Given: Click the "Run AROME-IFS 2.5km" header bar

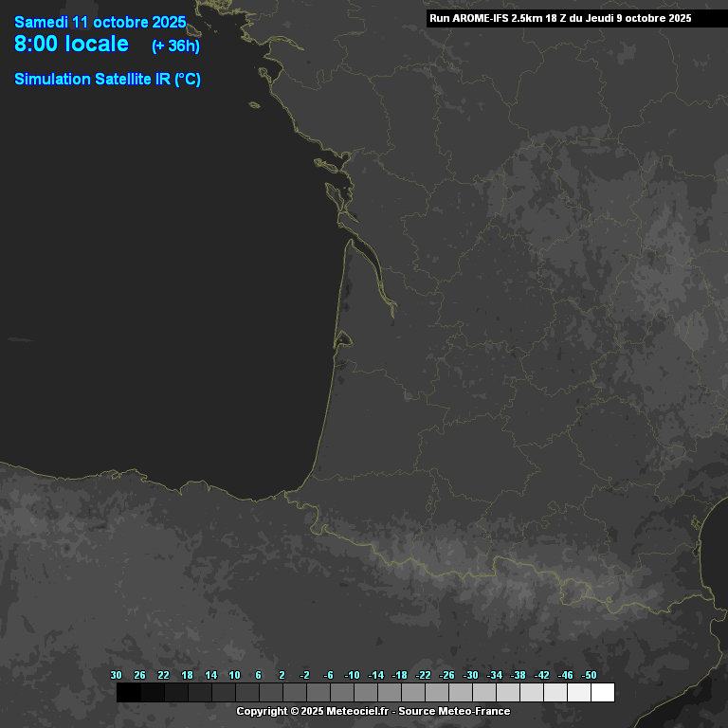Looking at the screenshot, I should [x=559, y=18].
